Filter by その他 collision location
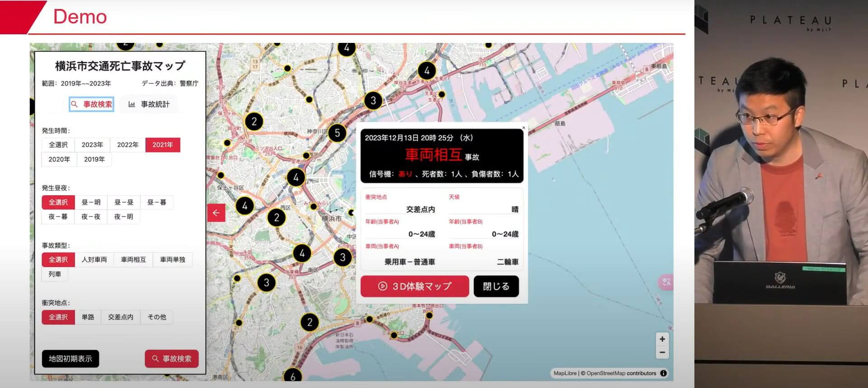868x388 pixels. [157, 317]
